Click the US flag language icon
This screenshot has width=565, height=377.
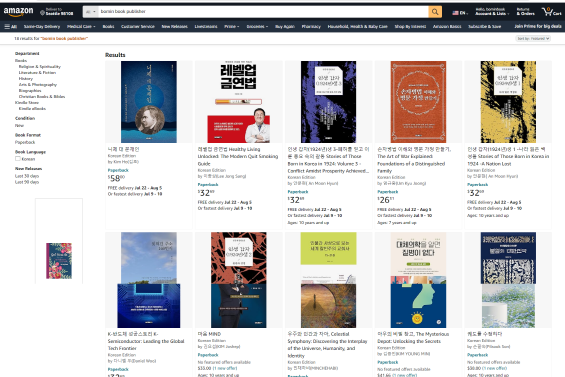point(455,13)
